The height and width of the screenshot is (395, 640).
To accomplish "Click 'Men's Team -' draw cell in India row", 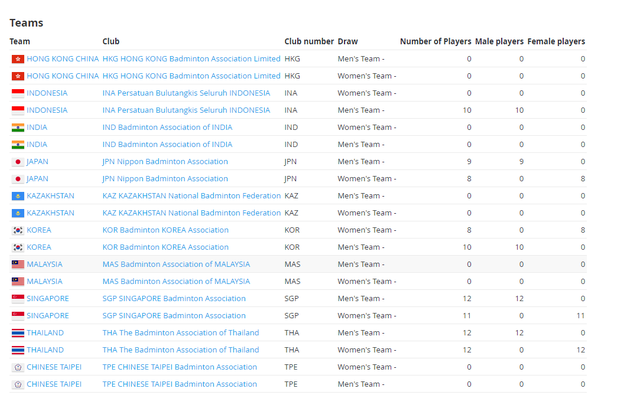I will (x=361, y=144).
